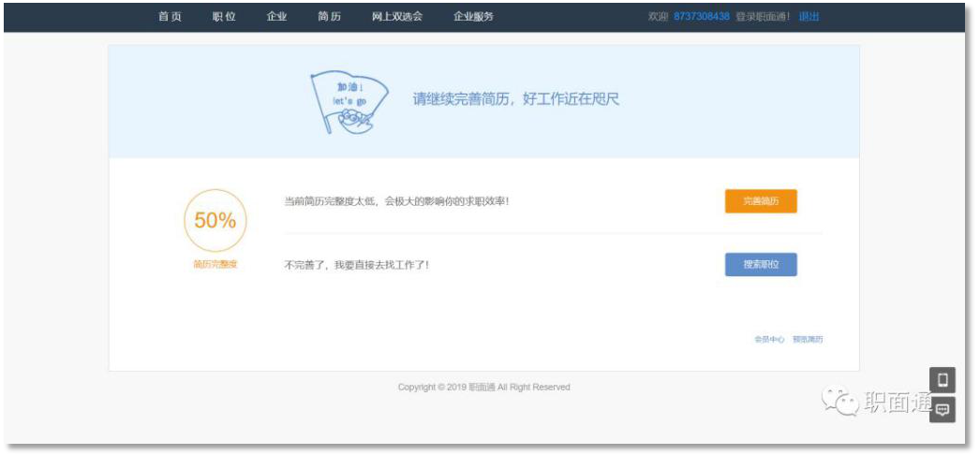Open the 预览简历 link
The image size is (980, 455).
pyautogui.click(x=808, y=339)
